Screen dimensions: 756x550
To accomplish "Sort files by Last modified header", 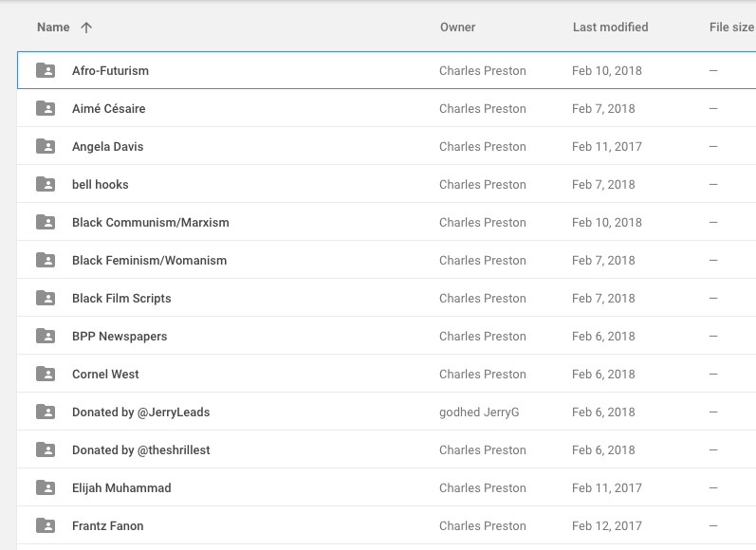I will 610,27.
